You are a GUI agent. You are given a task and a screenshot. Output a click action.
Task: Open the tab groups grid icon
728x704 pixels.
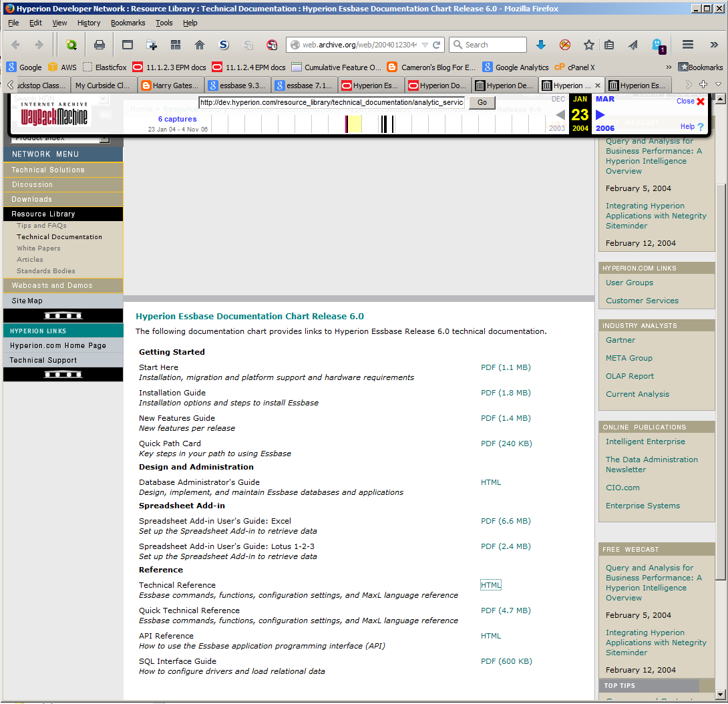click(176, 45)
